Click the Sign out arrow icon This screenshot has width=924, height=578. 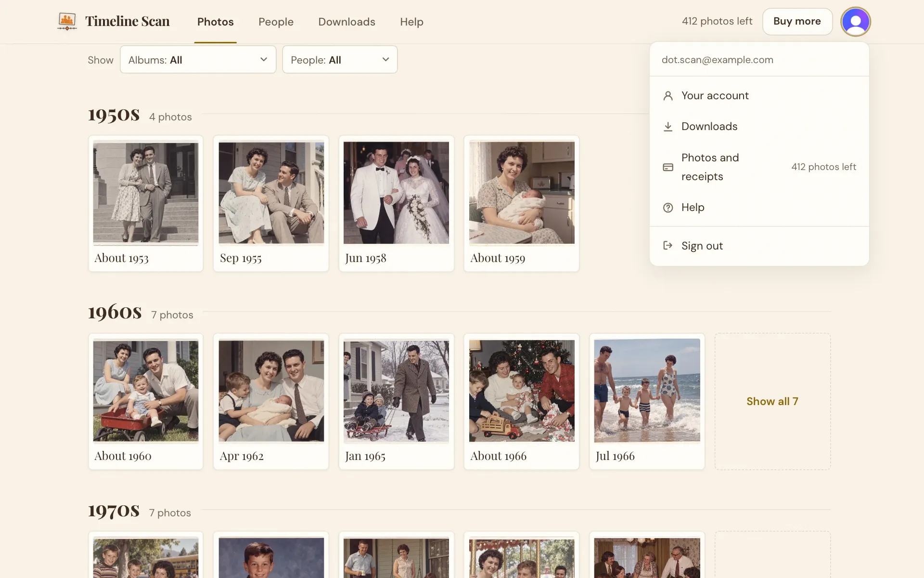coord(668,246)
